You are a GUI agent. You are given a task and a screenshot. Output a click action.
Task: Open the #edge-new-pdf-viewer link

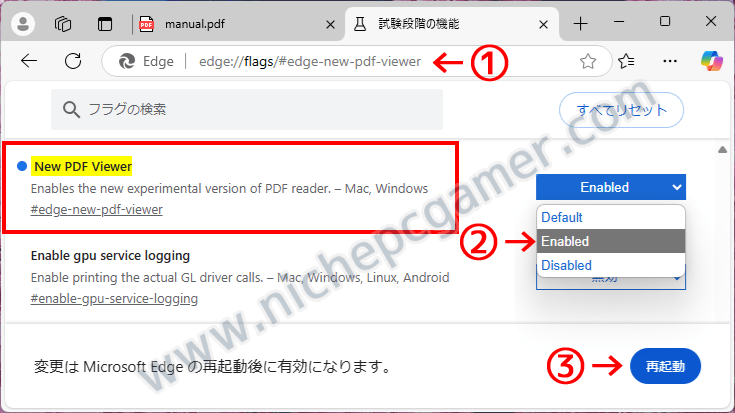tap(97, 210)
